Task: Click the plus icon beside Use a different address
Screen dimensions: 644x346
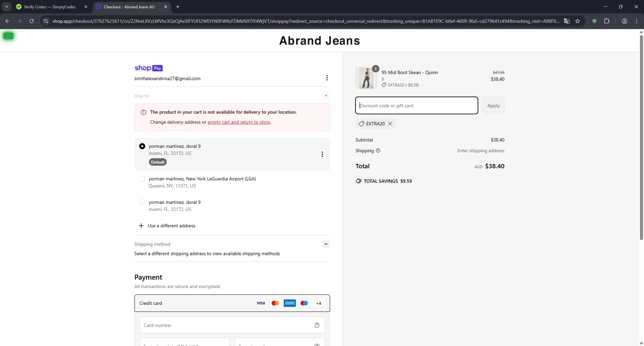Action: (x=141, y=226)
